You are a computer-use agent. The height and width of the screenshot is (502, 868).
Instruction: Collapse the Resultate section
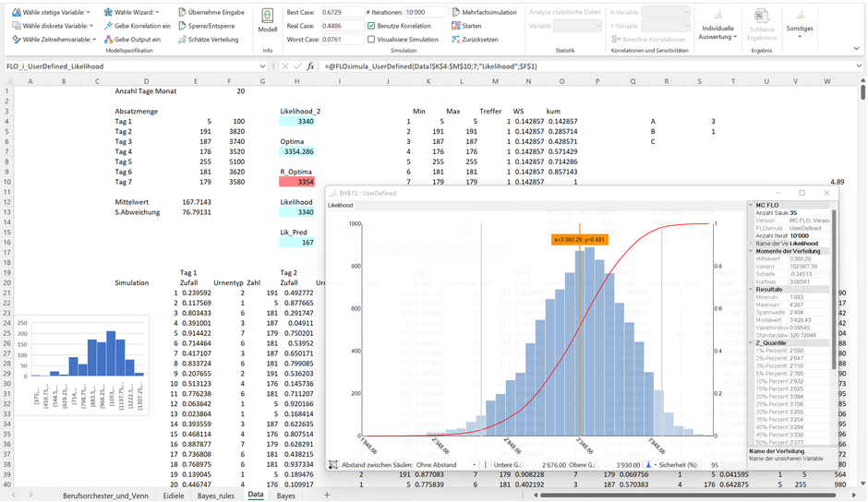752,289
